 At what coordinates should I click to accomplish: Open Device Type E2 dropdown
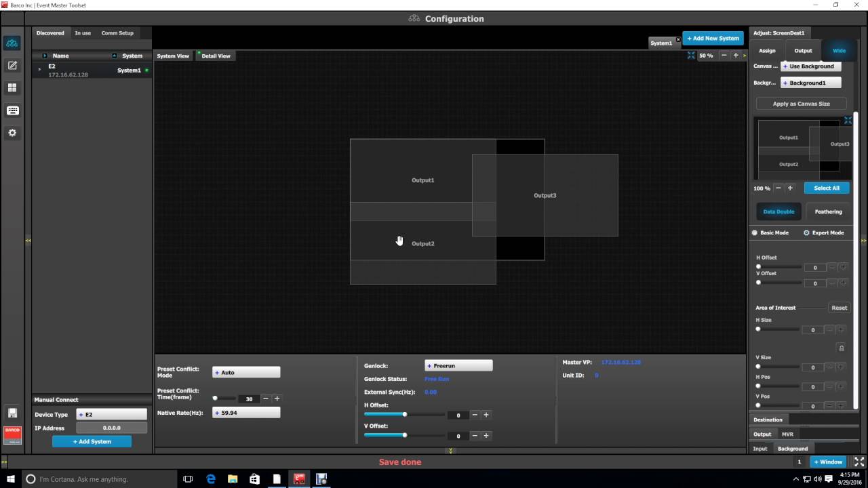[111, 414]
